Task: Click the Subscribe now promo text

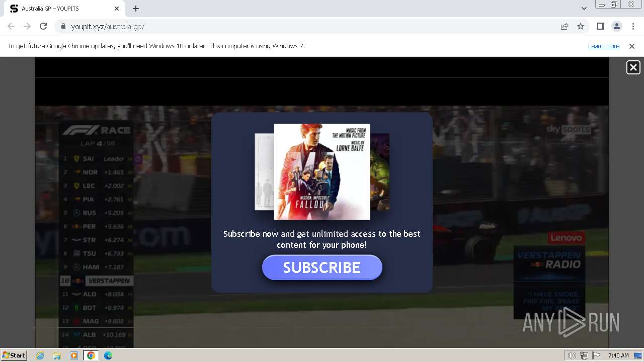Action: click(x=322, y=239)
